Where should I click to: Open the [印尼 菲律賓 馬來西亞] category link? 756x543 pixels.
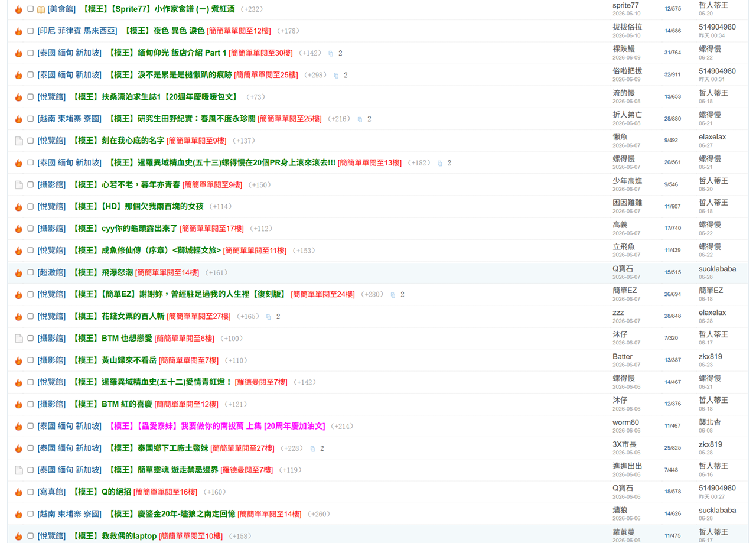pyautogui.click(x=77, y=31)
